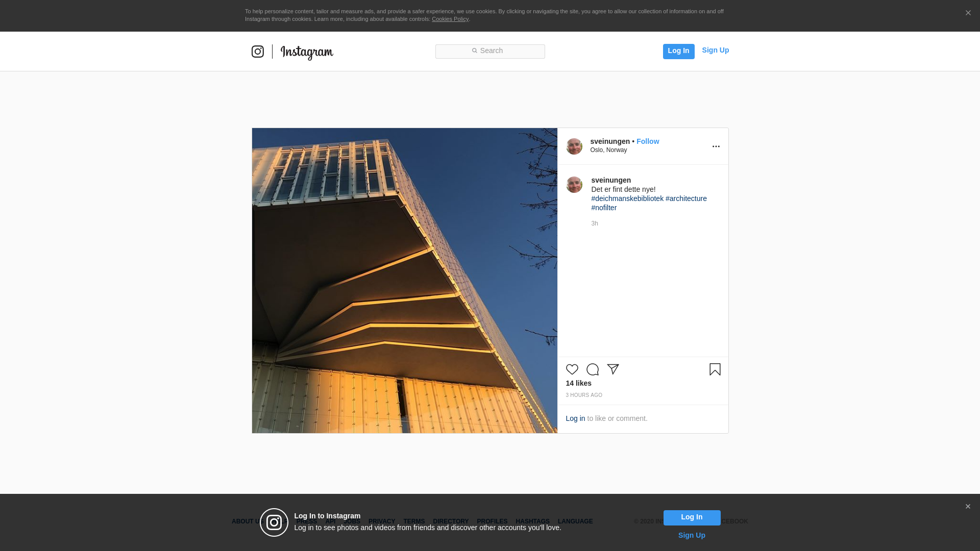This screenshot has width=980, height=551.
Task: Open the #deichmanskebibliotek hashtag
Action: [x=627, y=198]
